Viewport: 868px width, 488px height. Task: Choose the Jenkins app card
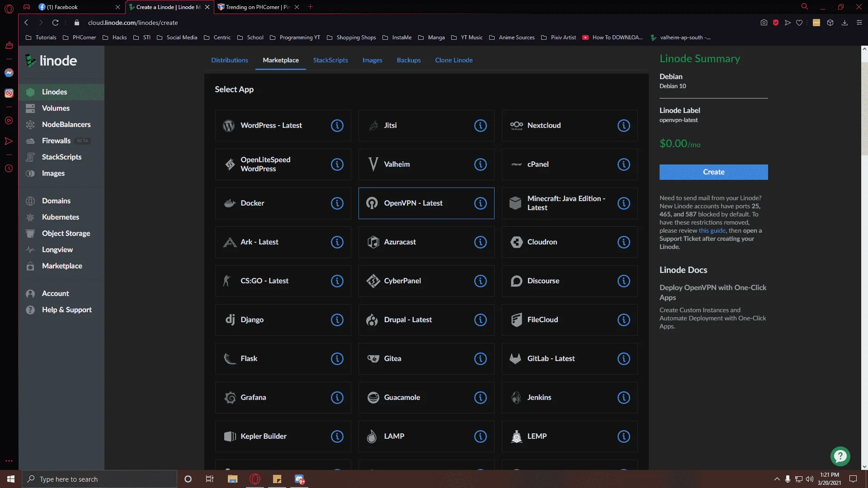point(570,398)
